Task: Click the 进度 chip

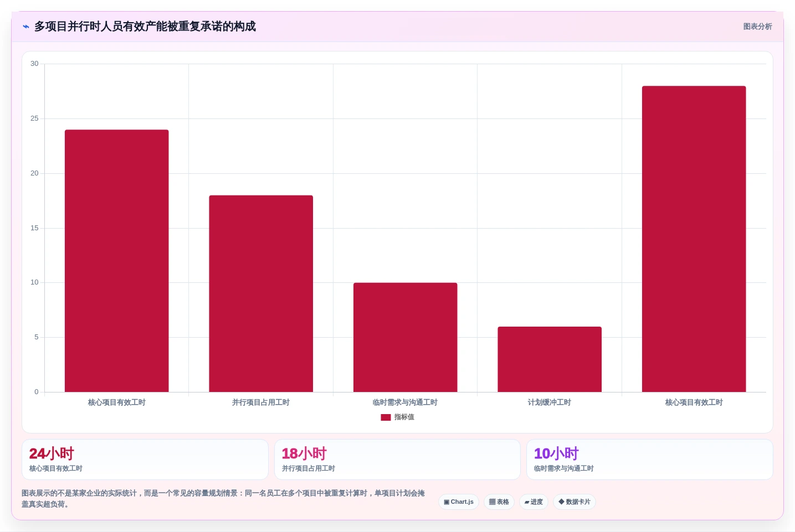Action: (x=534, y=502)
